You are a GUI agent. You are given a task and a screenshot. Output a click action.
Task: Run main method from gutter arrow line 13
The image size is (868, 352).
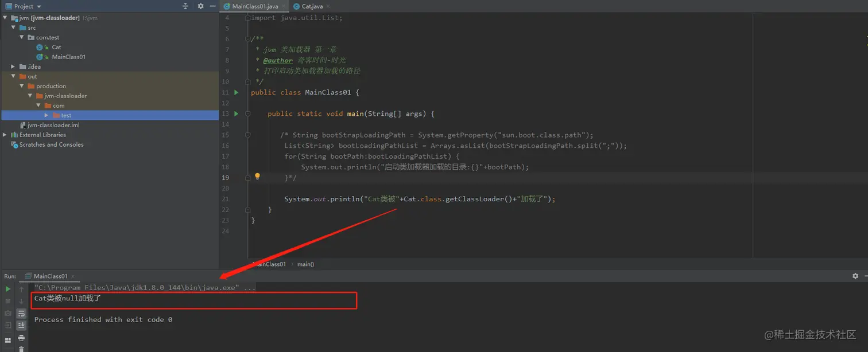[x=236, y=114]
